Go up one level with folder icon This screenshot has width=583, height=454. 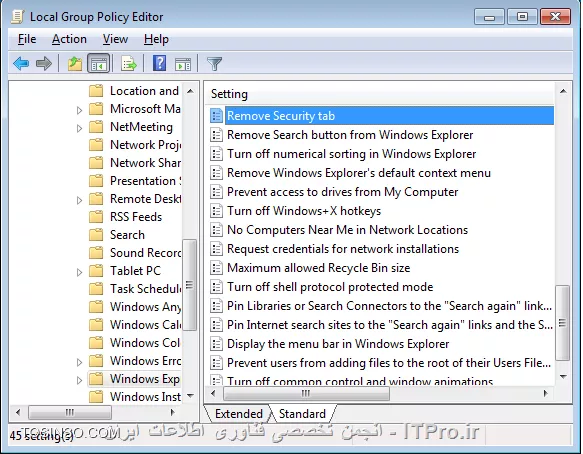click(x=75, y=64)
